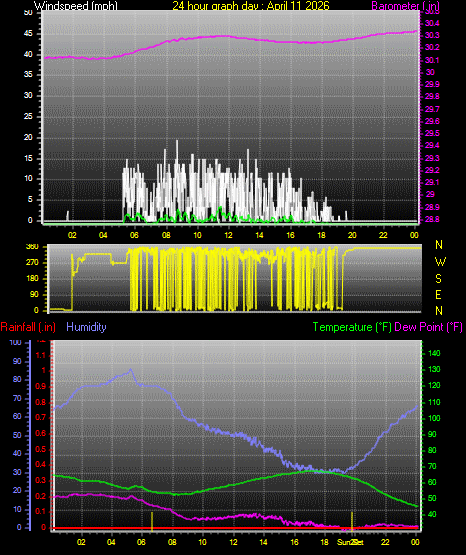
Task: Click the 45 windspeed axis value
Action: [x=28, y=34]
